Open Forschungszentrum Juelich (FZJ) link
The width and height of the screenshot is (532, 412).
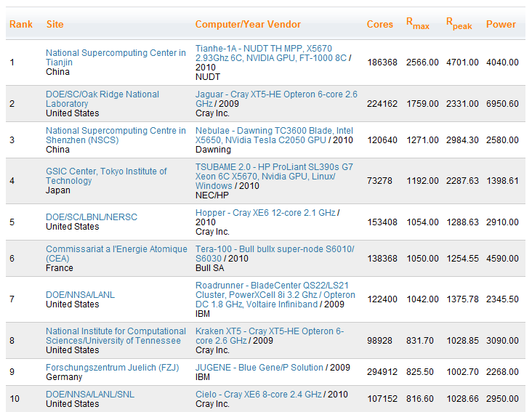[113, 367]
